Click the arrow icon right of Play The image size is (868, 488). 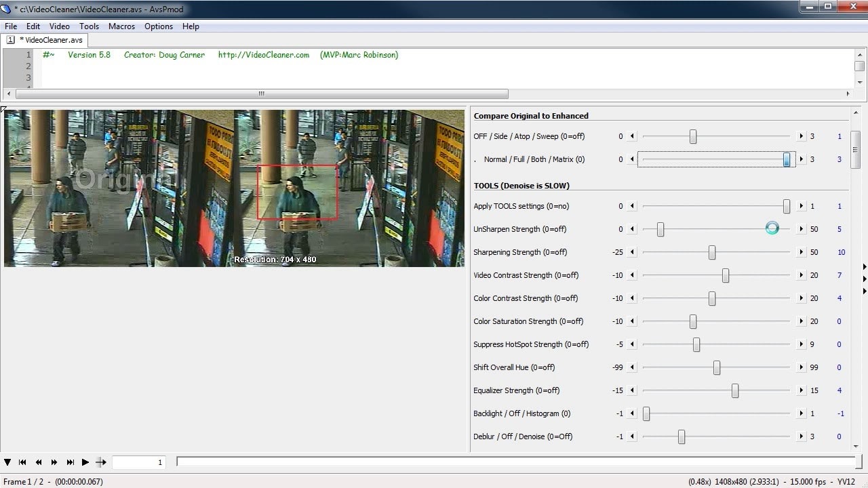(x=101, y=462)
